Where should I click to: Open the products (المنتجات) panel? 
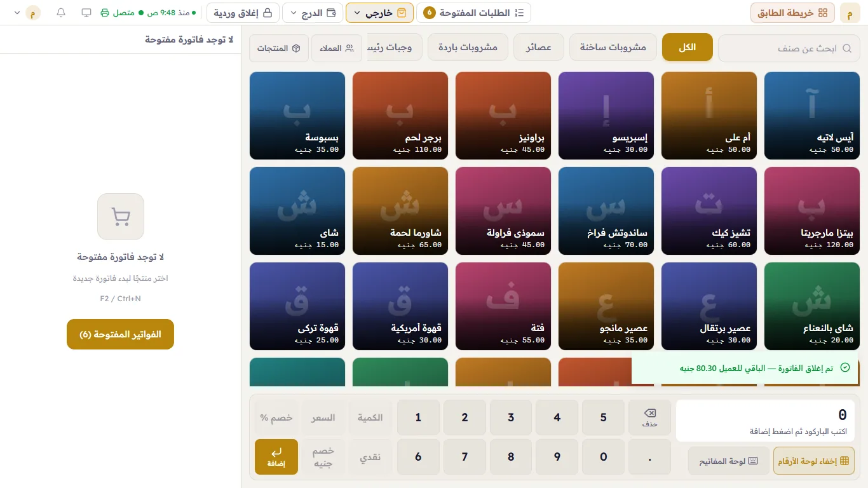pyautogui.click(x=278, y=48)
